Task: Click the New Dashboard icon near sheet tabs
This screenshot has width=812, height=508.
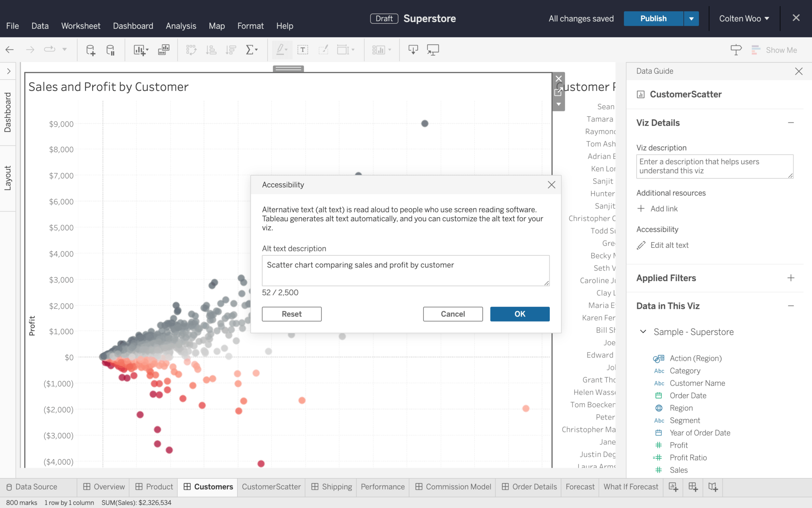Action: [693, 487]
